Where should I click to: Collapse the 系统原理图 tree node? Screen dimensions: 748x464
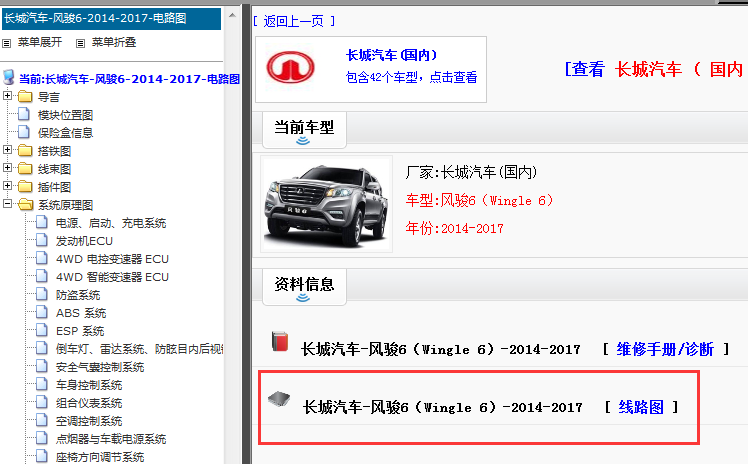pyautogui.click(x=7, y=204)
